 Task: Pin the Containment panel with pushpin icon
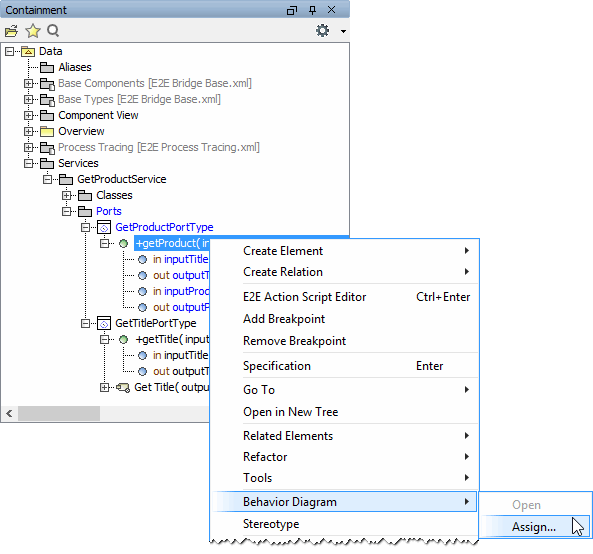pyautogui.click(x=312, y=10)
